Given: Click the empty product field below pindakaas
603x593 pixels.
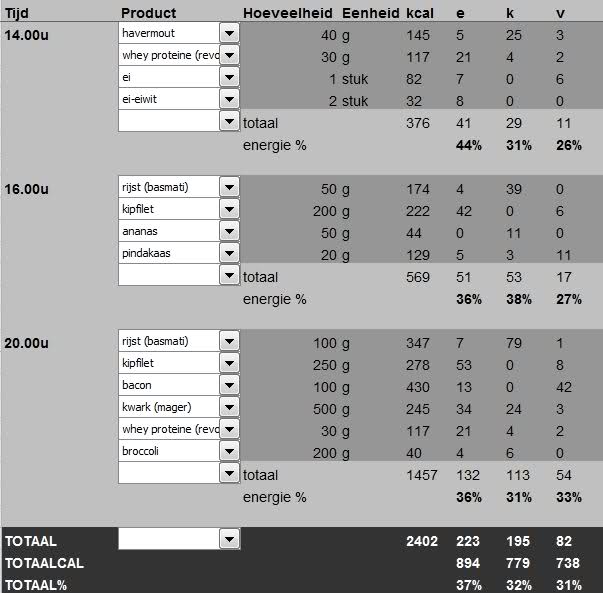Looking at the screenshot, I should [x=168, y=275].
